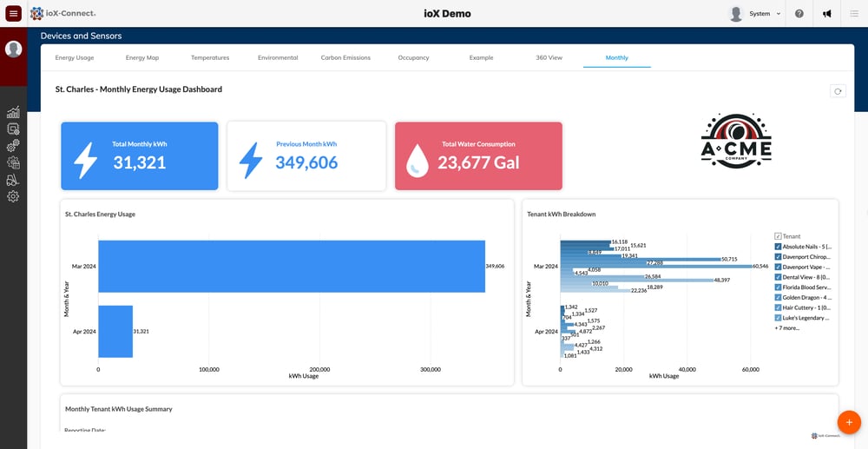The width and height of the screenshot is (868, 449).
Task: Click the 'St. Charles Energy Usage' chart title
Action: pyautogui.click(x=100, y=215)
